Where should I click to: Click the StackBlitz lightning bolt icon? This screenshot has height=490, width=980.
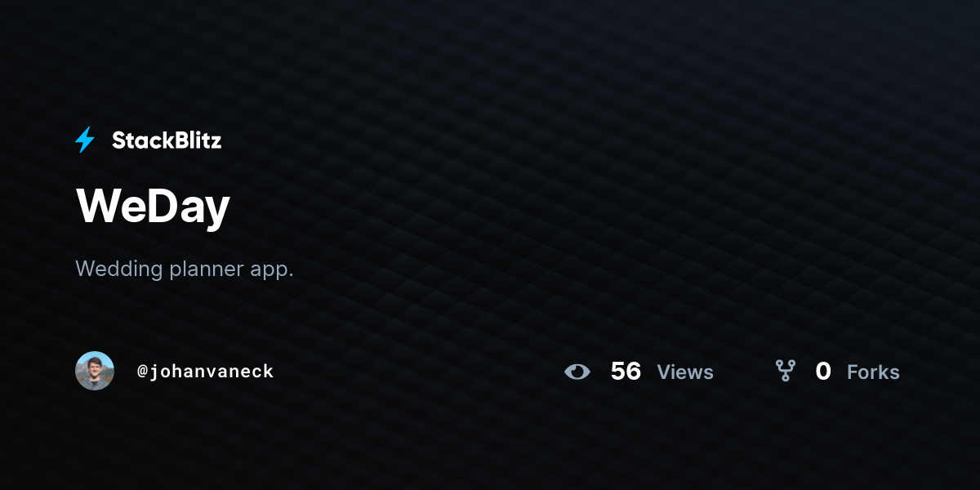85,140
